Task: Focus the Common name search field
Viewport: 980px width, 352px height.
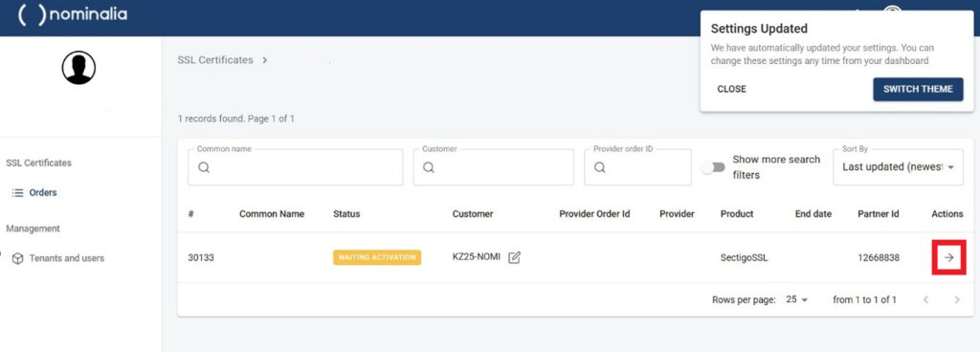Action: tap(295, 167)
